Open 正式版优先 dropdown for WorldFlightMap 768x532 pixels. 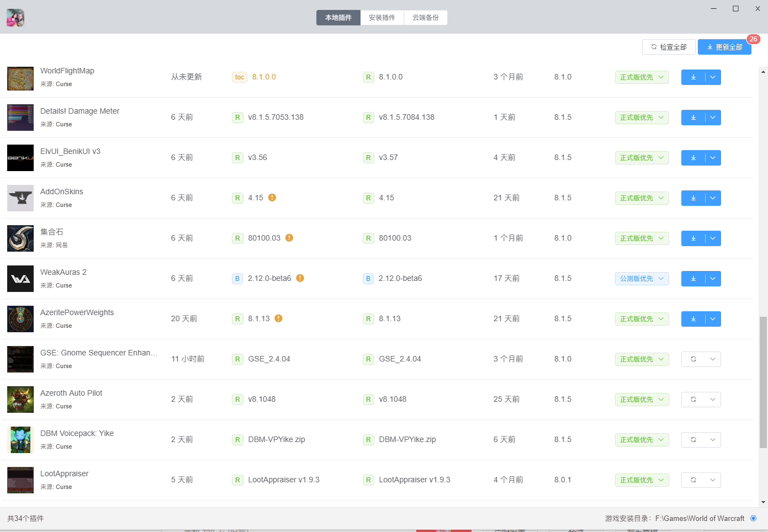click(x=642, y=77)
